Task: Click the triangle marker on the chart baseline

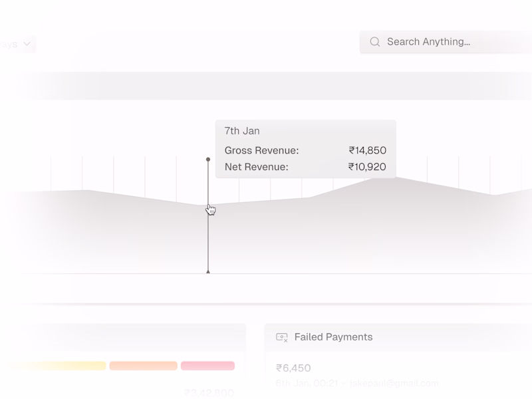Action: point(208,271)
